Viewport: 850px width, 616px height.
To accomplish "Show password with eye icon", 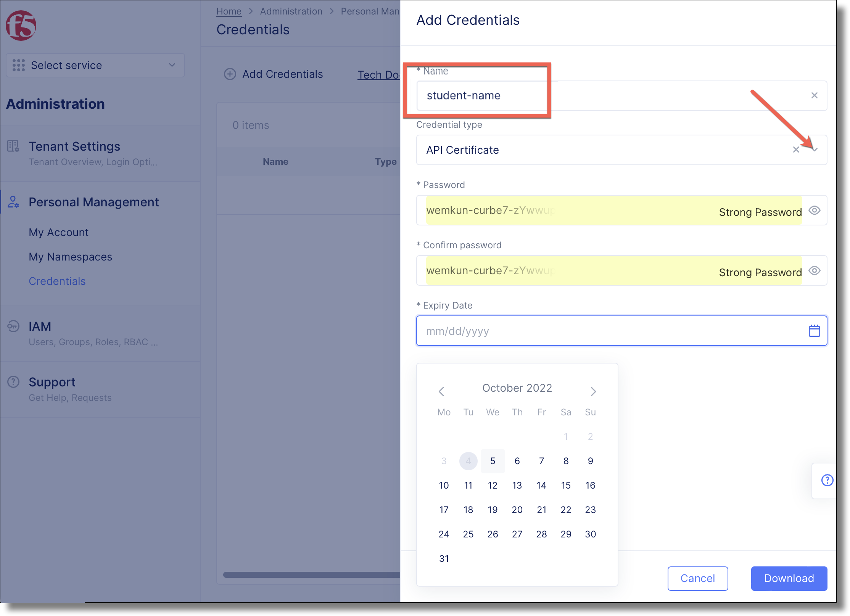I will pos(815,210).
